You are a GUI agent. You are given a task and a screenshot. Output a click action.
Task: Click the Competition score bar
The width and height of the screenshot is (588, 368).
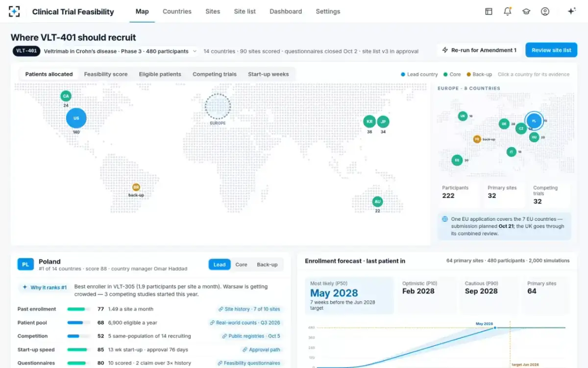point(78,336)
